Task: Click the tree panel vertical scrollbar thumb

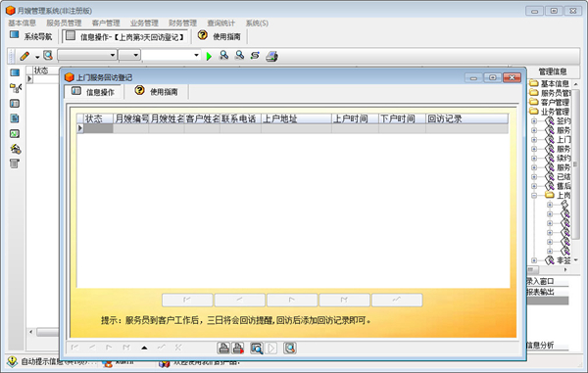Action: click(x=575, y=163)
